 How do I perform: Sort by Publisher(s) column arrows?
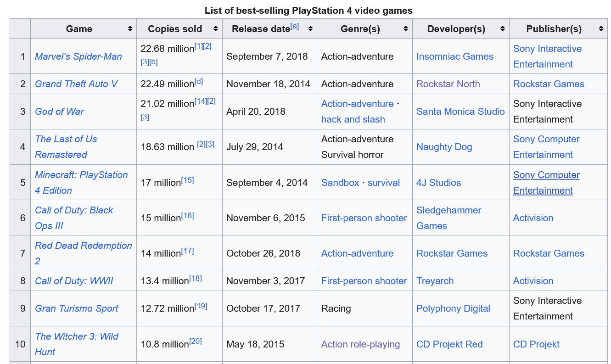601,29
